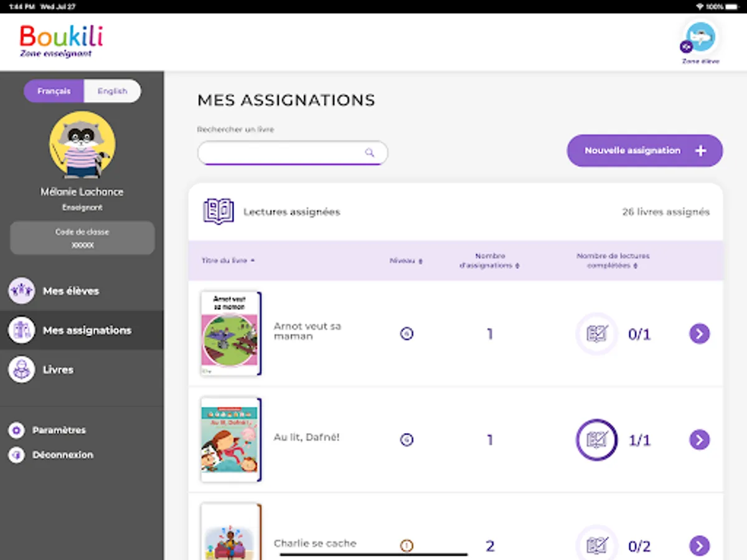This screenshot has width=747, height=560.
Task: Click the search magnifier icon
Action: pyautogui.click(x=370, y=152)
